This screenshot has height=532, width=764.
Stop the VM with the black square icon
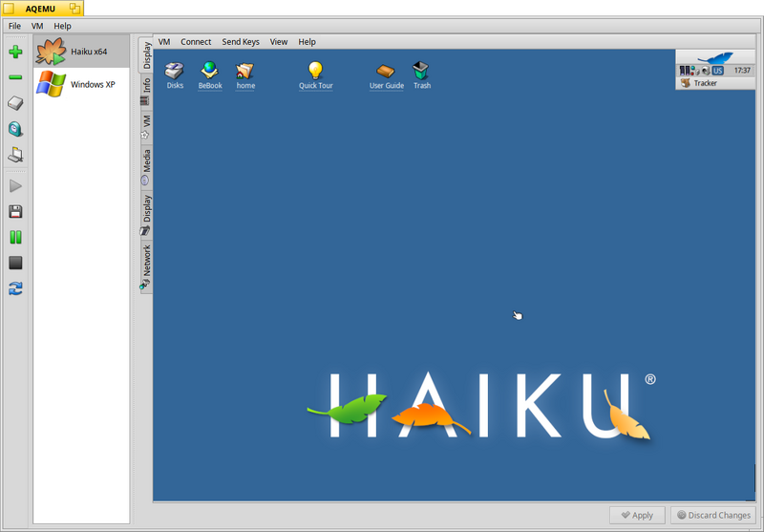15,263
